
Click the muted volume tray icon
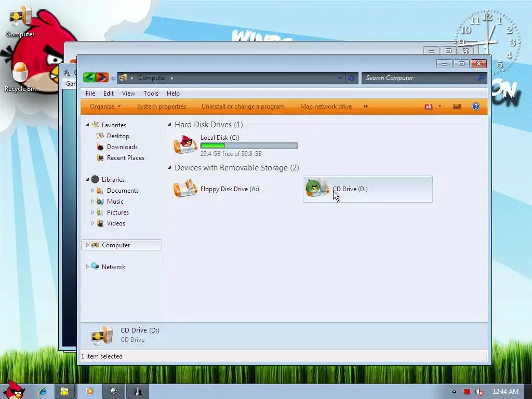coord(480,392)
